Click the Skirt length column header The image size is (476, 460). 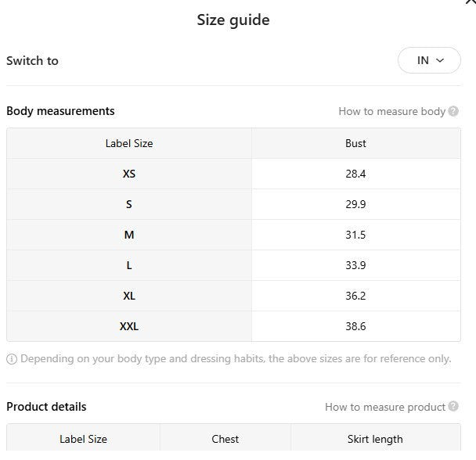point(375,439)
